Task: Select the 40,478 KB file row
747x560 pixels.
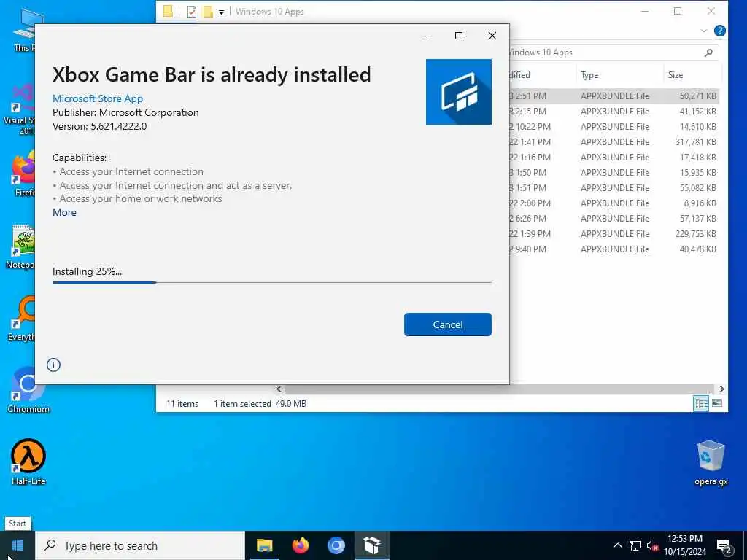Action: [x=614, y=249]
